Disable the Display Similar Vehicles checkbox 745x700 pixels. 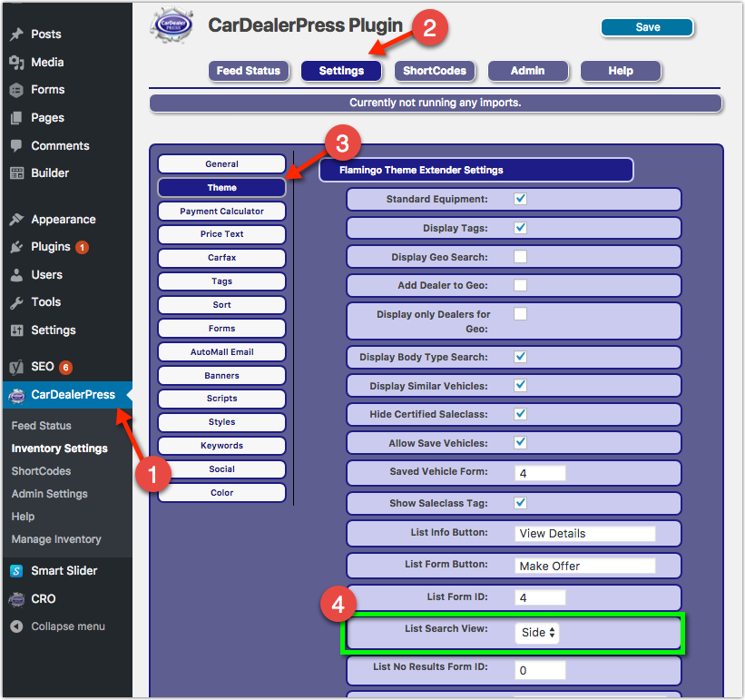pyautogui.click(x=520, y=385)
